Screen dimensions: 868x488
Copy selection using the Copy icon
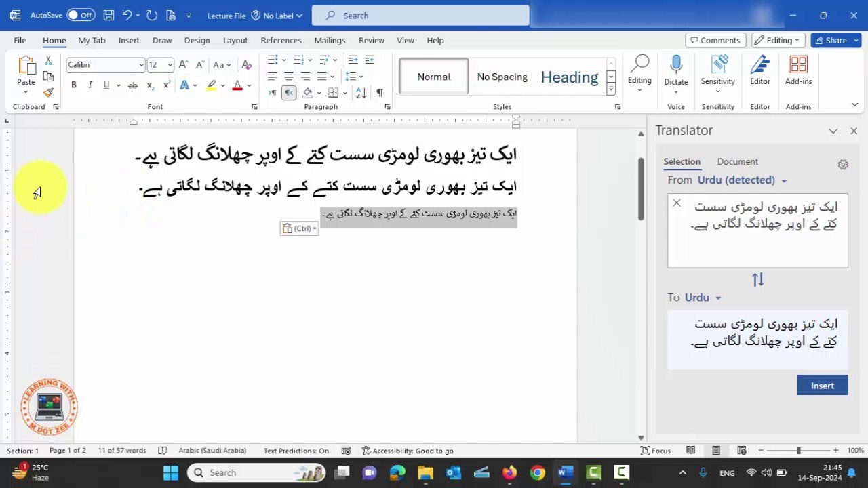[48, 77]
